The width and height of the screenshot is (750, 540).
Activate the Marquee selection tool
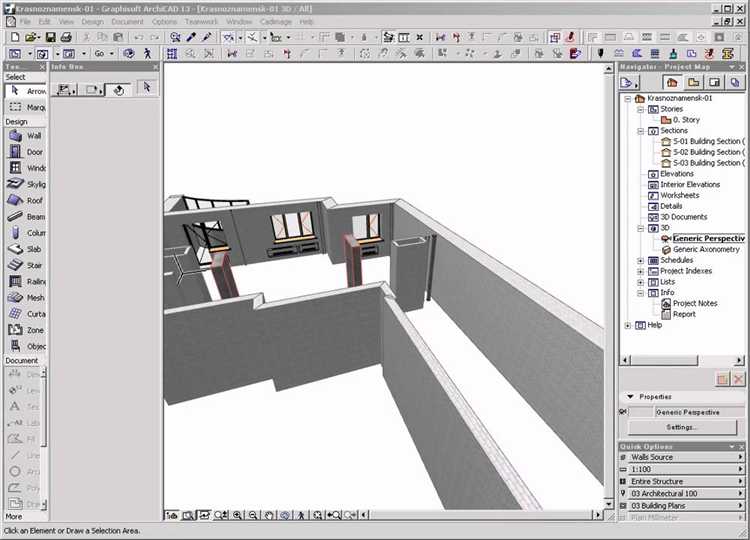(x=25, y=107)
